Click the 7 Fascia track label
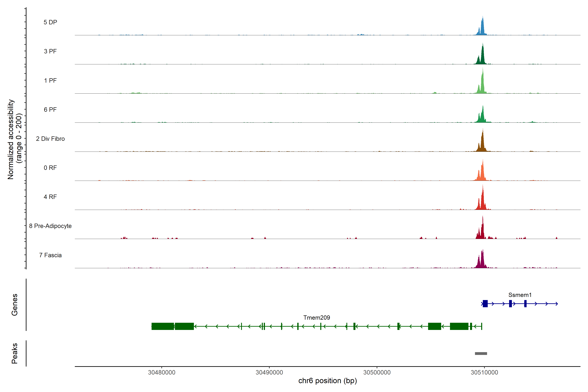This screenshot has height=392, width=588. (50, 255)
